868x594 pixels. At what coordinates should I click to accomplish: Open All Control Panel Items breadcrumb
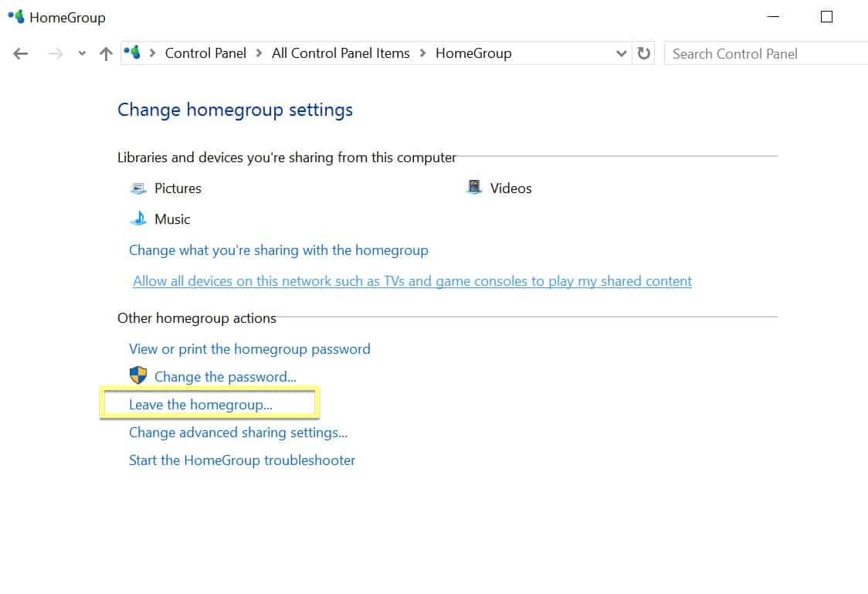[x=341, y=53]
